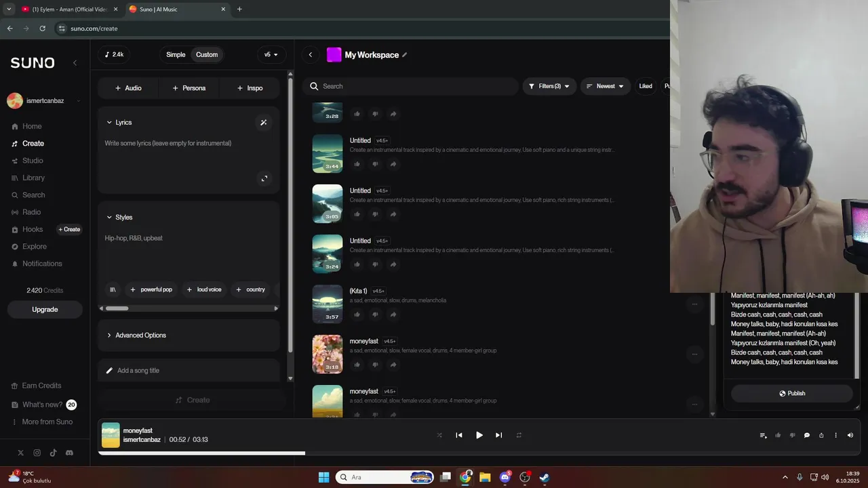Expand the lyrics editor to fullscreen
Image resolution: width=868 pixels, height=488 pixels.
click(x=264, y=178)
